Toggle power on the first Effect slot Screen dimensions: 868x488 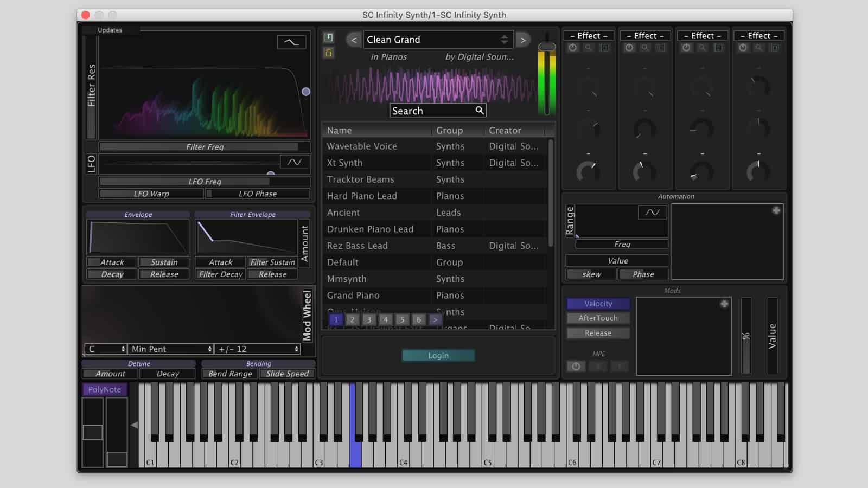(573, 48)
